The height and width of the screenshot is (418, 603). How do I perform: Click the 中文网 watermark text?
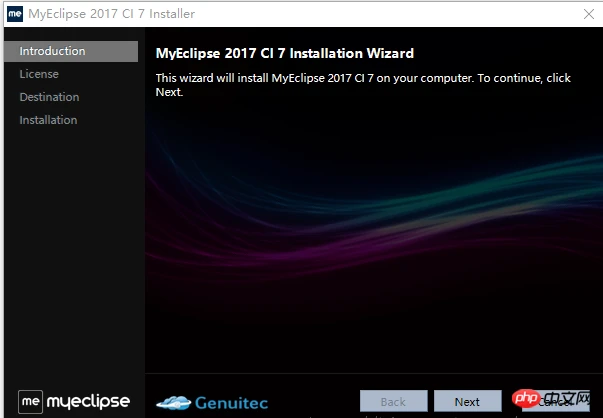click(x=567, y=399)
